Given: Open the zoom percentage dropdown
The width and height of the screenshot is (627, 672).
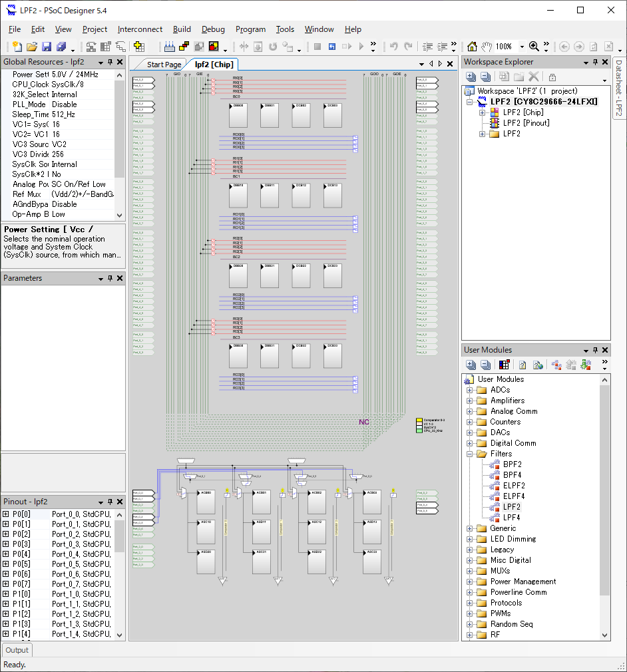Looking at the screenshot, I should tap(522, 47).
